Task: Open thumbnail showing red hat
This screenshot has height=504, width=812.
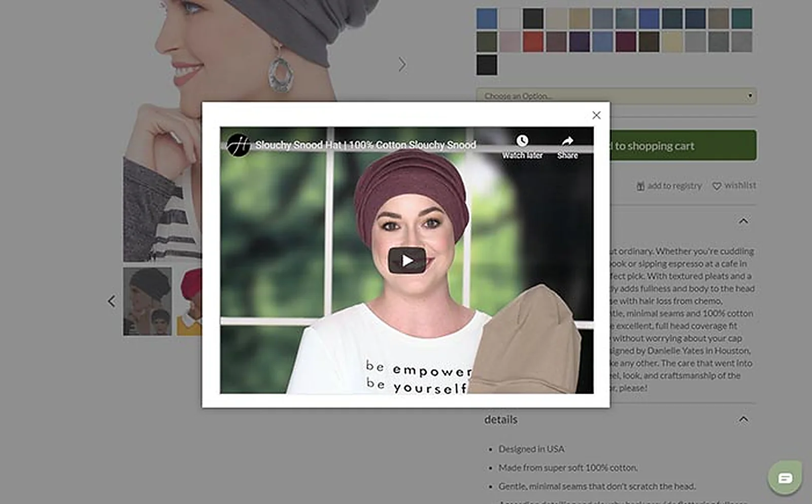Action: pyautogui.click(x=189, y=302)
